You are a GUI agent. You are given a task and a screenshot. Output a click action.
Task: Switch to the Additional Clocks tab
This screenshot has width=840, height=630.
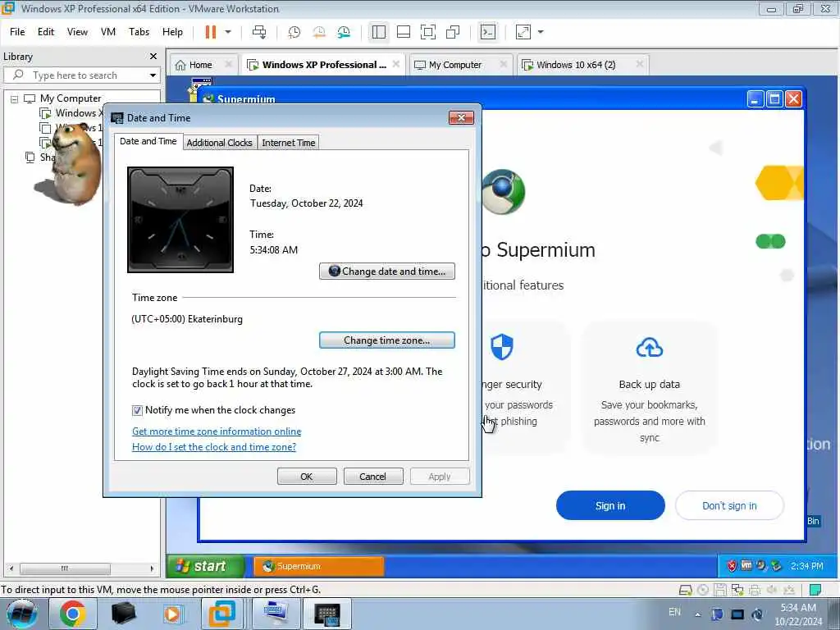(x=220, y=143)
